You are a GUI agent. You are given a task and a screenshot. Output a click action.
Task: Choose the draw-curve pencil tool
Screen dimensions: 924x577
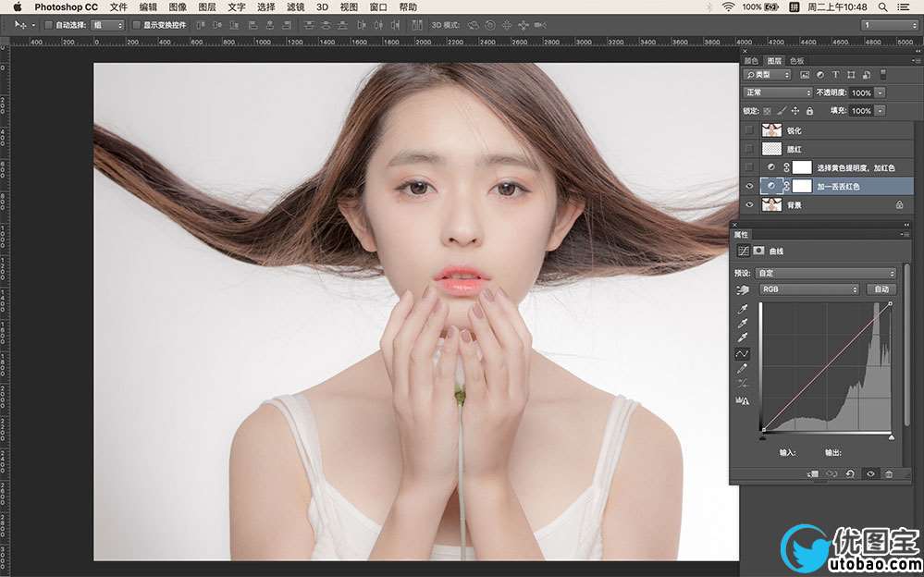click(x=742, y=369)
